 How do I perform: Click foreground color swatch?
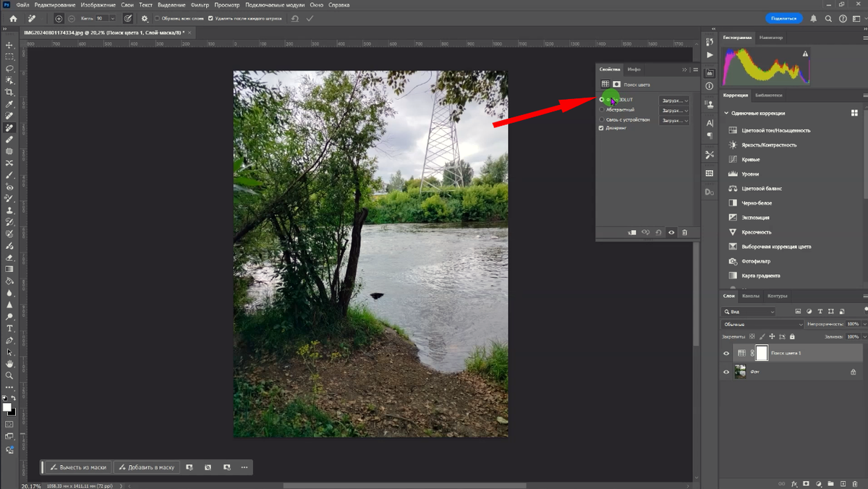click(7, 407)
